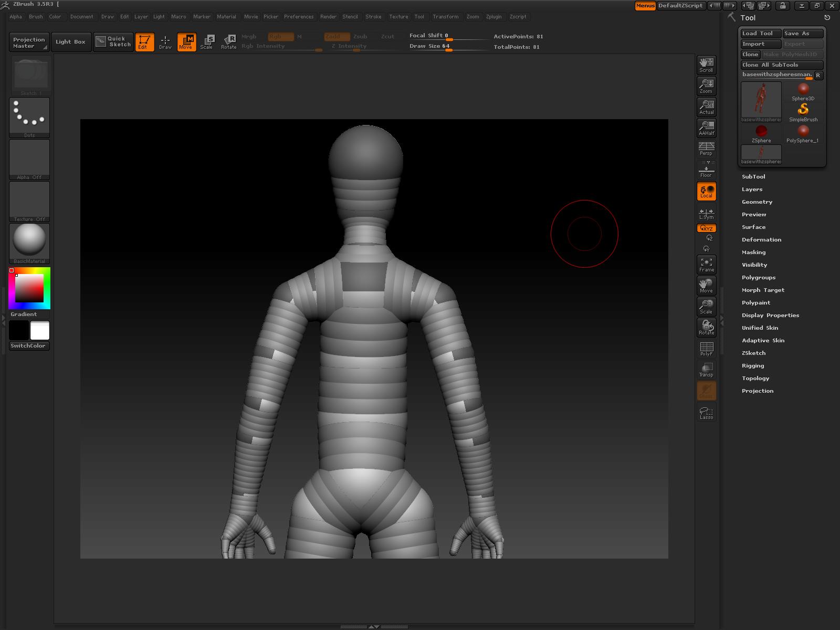Open the Preferences menu
The width and height of the screenshot is (840, 630).
pos(298,17)
